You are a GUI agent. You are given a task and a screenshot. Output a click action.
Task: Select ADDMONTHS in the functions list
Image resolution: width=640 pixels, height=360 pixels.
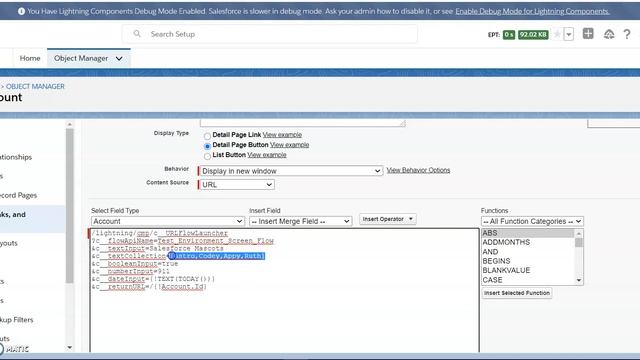click(x=527, y=242)
